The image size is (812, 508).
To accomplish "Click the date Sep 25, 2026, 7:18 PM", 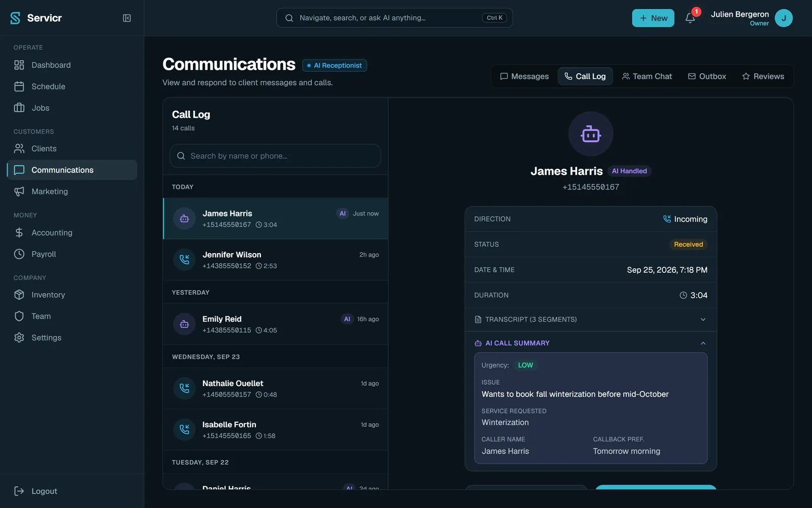I will (667, 270).
